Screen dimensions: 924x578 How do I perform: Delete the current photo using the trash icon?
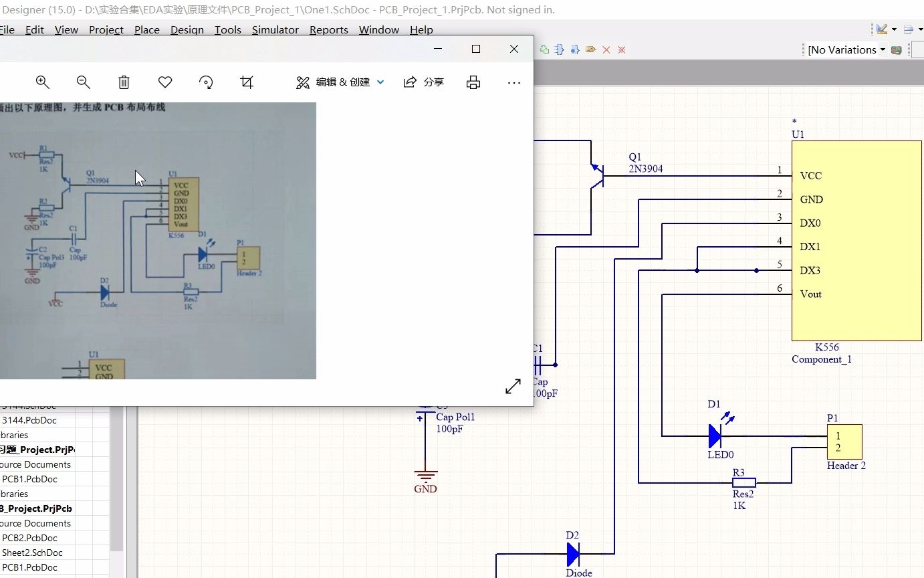pyautogui.click(x=124, y=82)
